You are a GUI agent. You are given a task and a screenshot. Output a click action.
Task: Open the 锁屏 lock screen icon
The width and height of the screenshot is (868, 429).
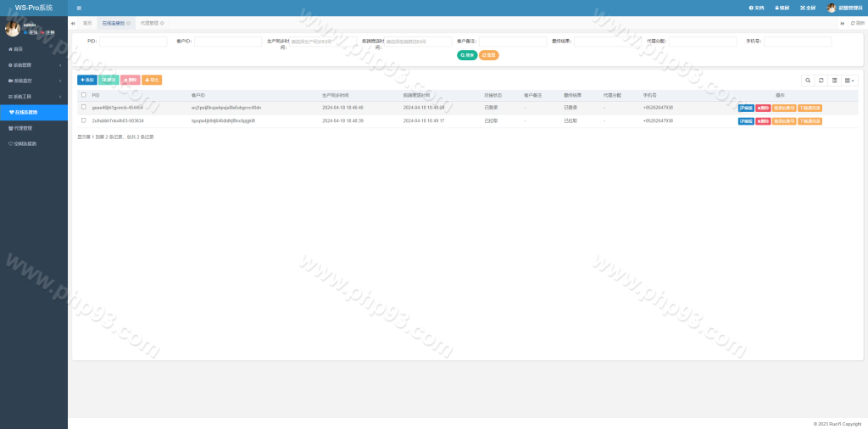780,8
